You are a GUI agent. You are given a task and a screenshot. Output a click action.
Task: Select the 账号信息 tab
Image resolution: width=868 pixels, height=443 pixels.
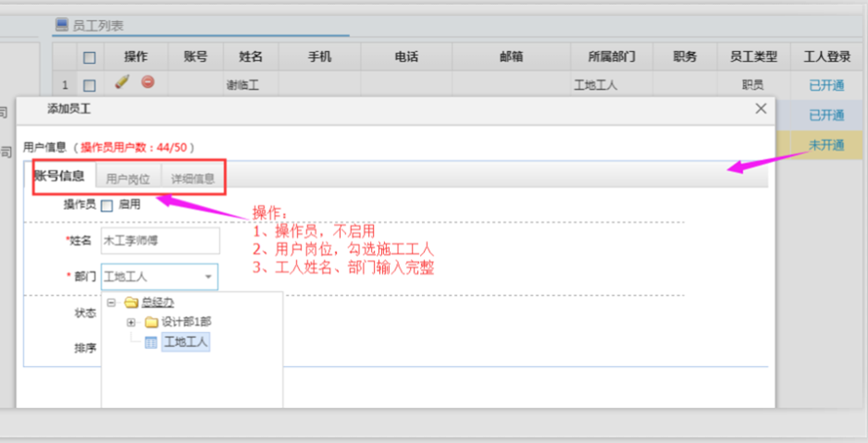60,176
